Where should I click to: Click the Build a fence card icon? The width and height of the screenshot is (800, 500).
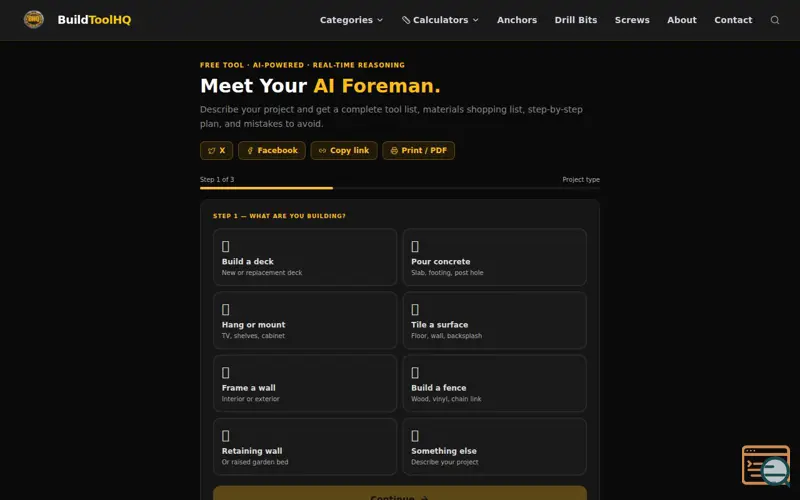click(415, 372)
